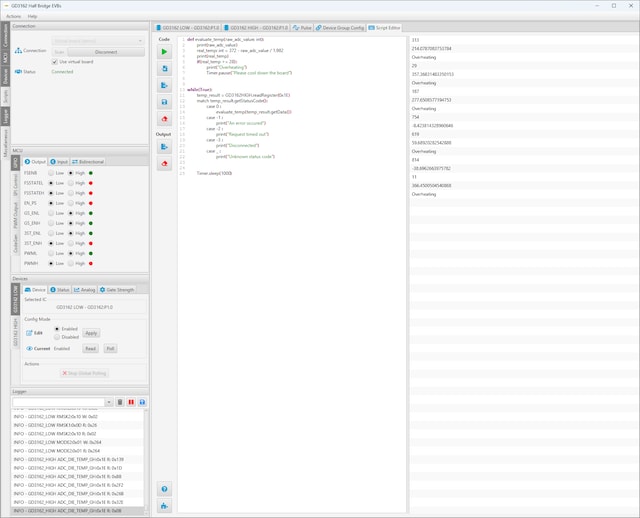Pause logging with the red pause icon
The image size is (640, 518).
(131, 402)
